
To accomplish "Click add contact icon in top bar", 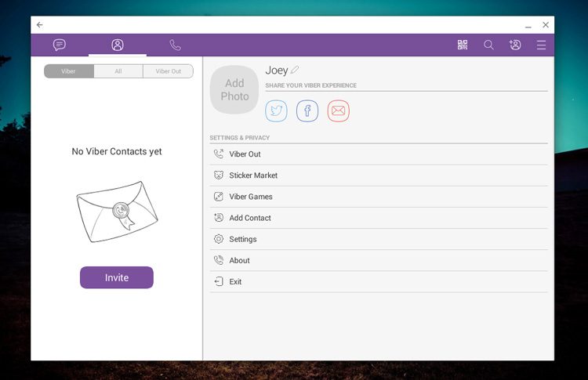I will (515, 45).
